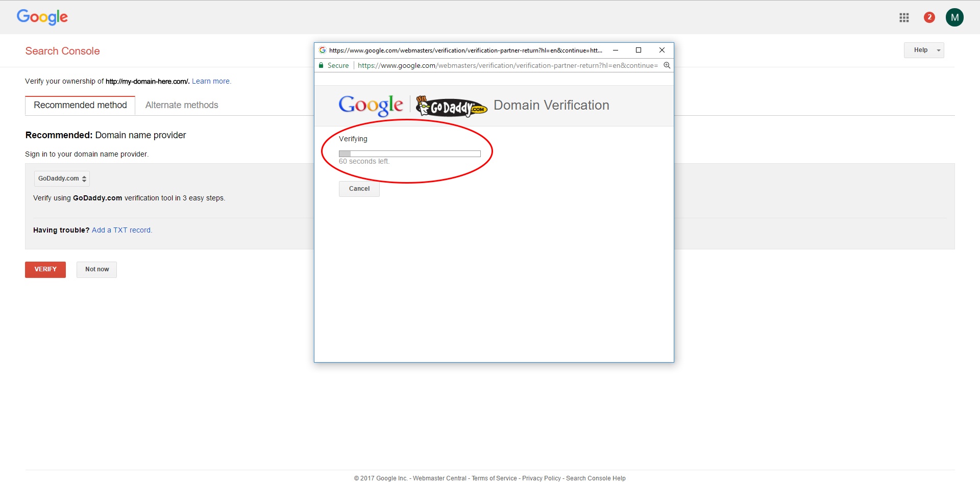The height and width of the screenshot is (485, 980).
Task: Open the GoDaddy.com provider dropdown
Action: 62,178
